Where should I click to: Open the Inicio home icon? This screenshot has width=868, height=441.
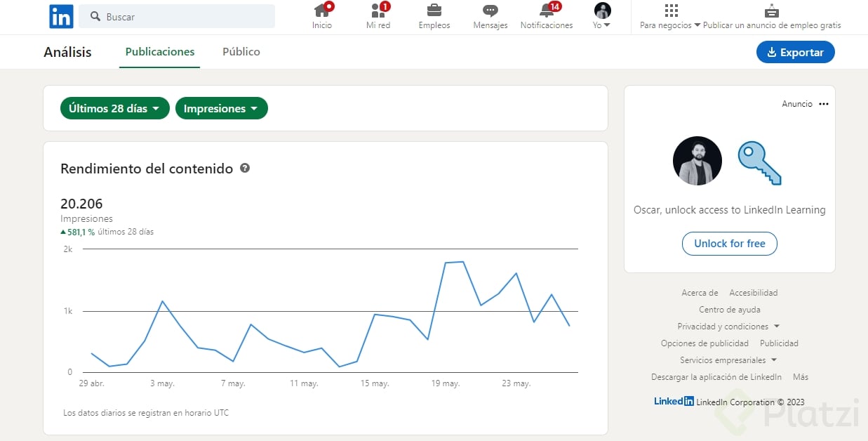322,11
